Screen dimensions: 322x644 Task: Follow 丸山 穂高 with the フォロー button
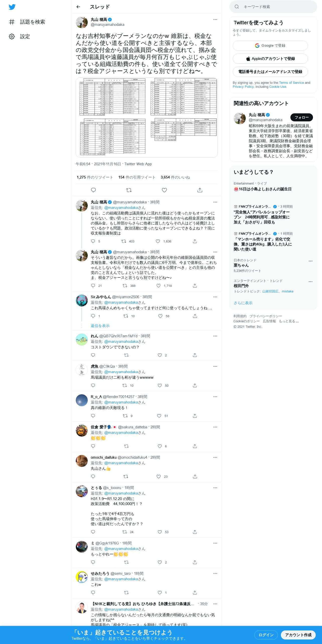coord(301,117)
